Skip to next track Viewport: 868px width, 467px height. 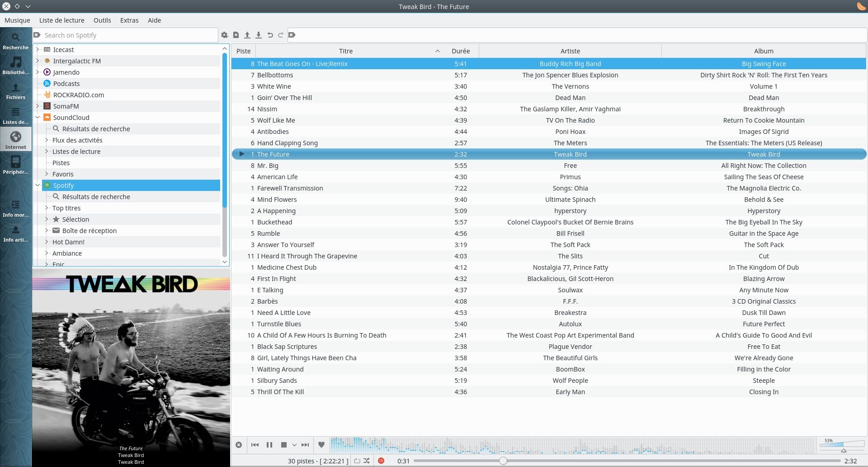tap(305, 445)
